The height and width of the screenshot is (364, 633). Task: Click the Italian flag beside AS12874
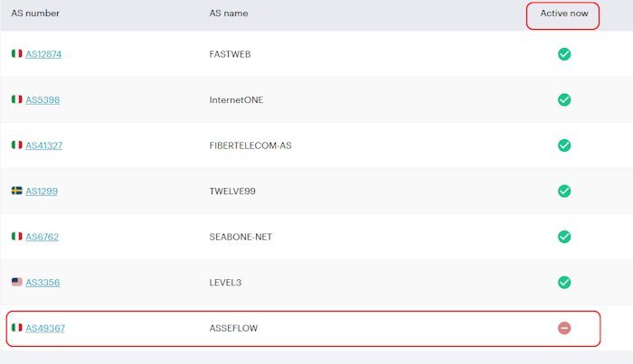(x=16, y=54)
